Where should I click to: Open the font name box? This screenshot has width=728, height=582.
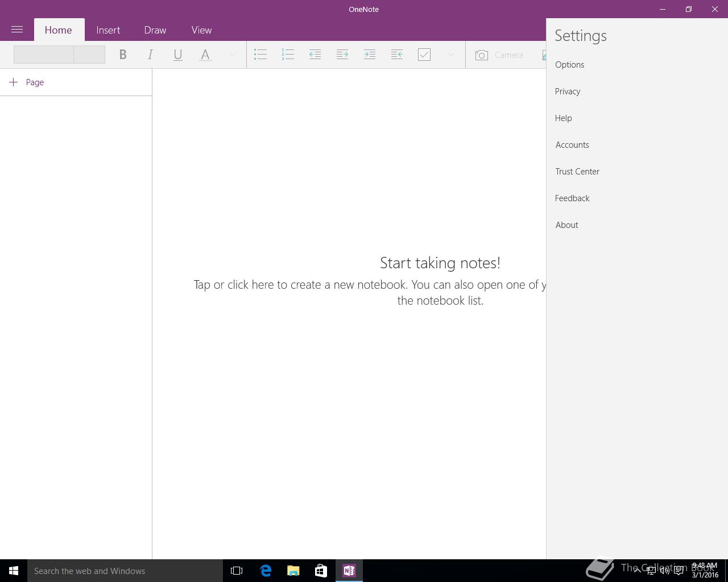44,55
